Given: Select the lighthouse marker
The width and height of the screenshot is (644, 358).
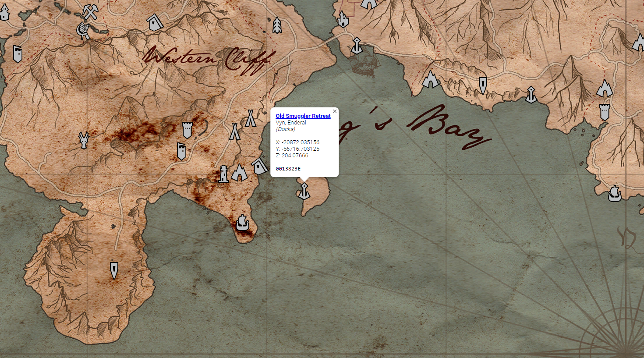Looking at the screenshot, I should pos(223,174).
